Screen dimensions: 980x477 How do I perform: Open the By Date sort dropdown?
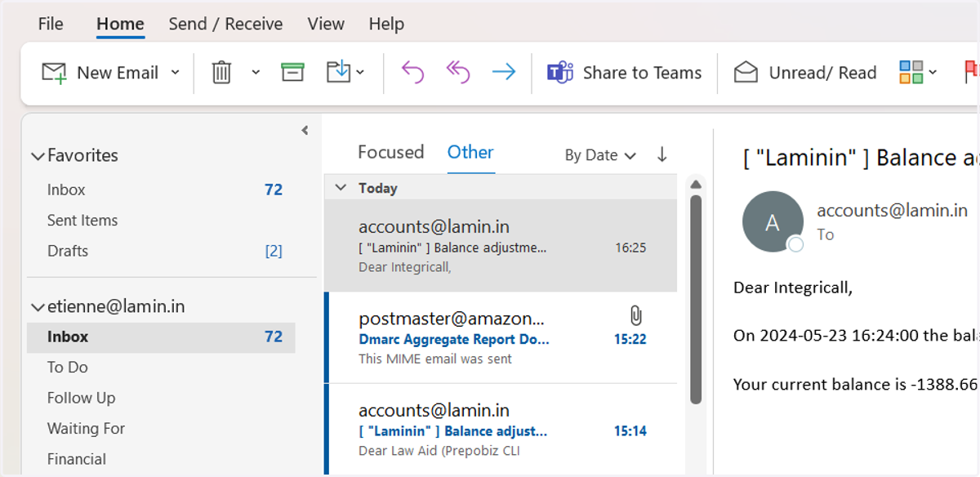click(x=600, y=155)
